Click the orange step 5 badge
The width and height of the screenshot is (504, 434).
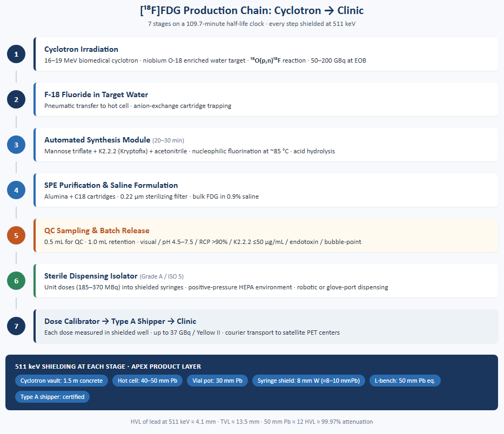tap(16, 235)
